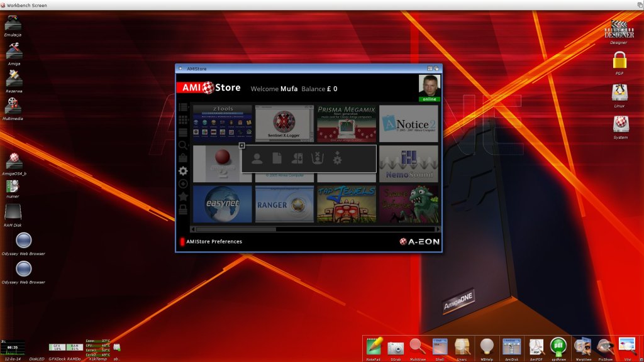Launch Shell from the dock
Image resolution: width=644 pixels, height=362 pixels.
(440, 348)
